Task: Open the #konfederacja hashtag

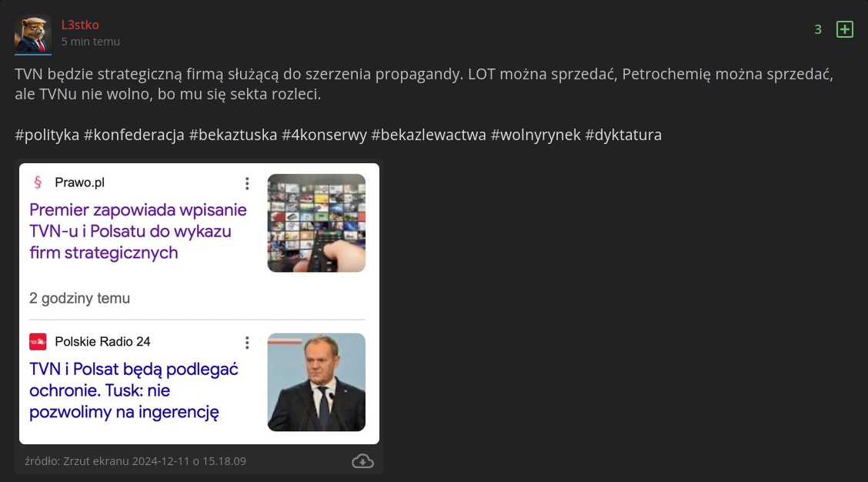Action: pos(134,135)
